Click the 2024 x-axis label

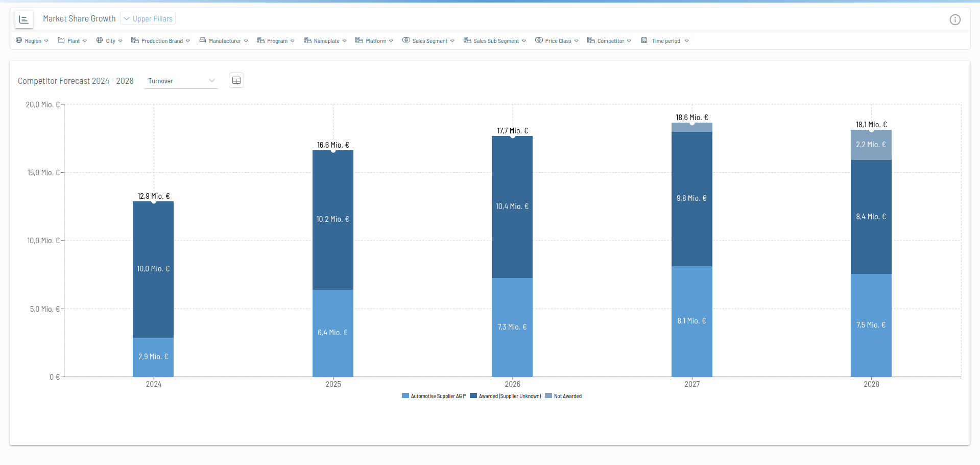coord(154,384)
